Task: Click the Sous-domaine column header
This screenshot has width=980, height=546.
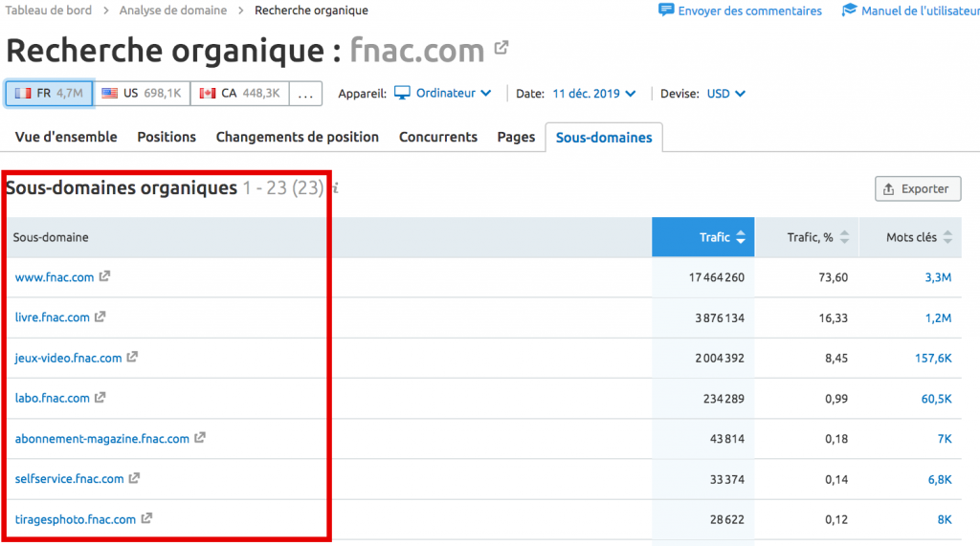Action: click(51, 237)
